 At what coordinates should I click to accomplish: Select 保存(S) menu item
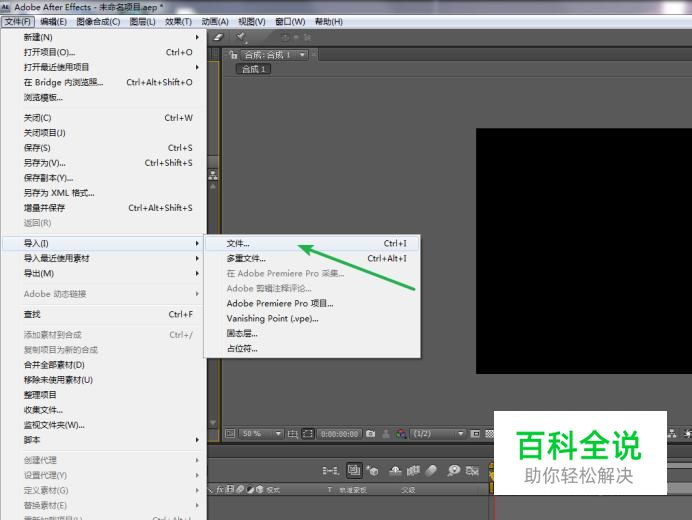click(x=105, y=148)
